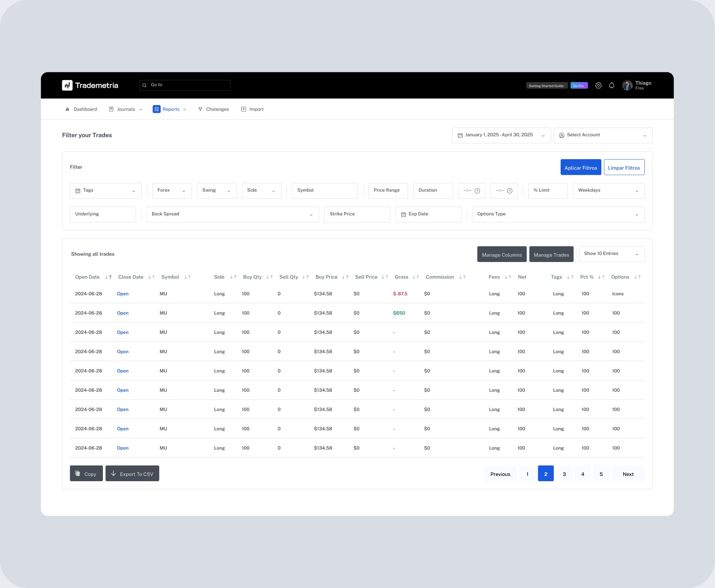Viewport: 715px width, 588px height.
Task: Sort by Sell Price arrows icon
Action: tap(385, 277)
